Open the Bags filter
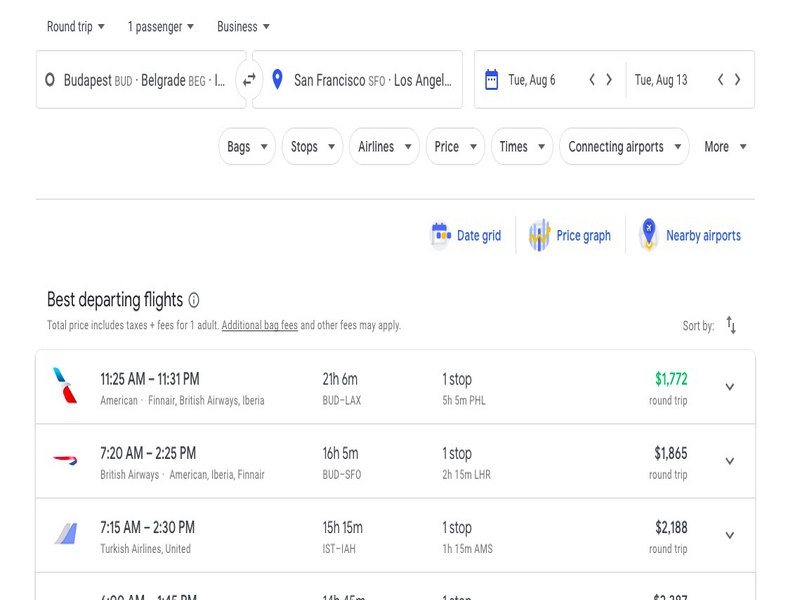 [247, 146]
